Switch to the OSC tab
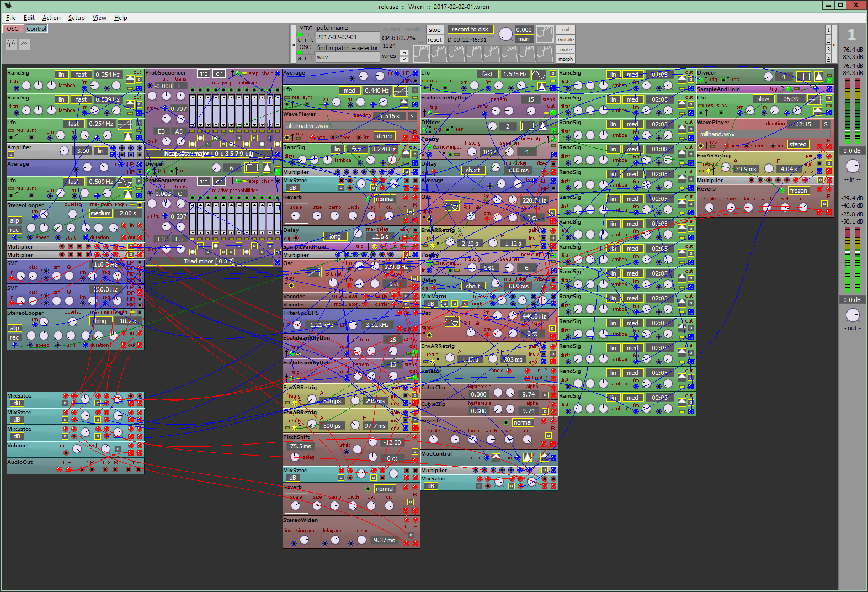The image size is (868, 592). click(13, 29)
